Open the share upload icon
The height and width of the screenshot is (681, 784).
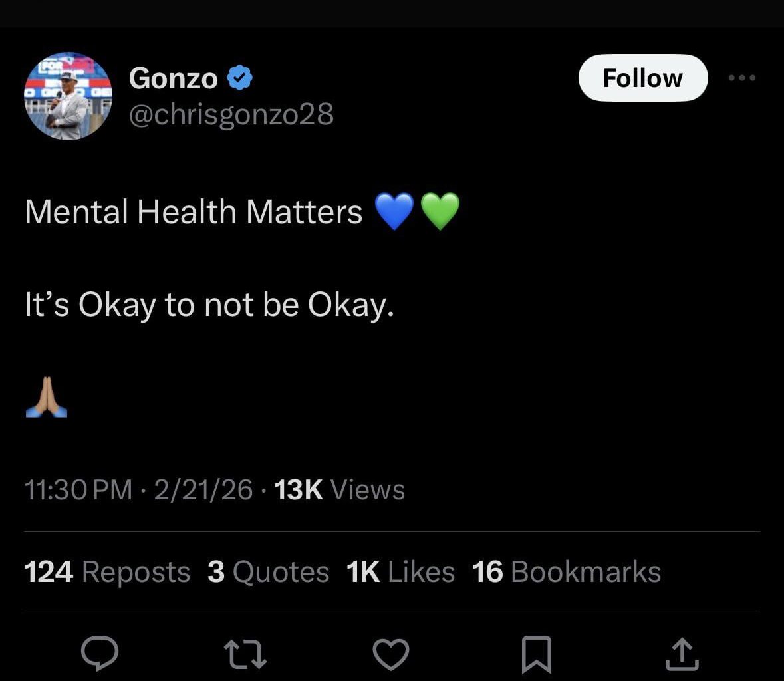pos(682,653)
